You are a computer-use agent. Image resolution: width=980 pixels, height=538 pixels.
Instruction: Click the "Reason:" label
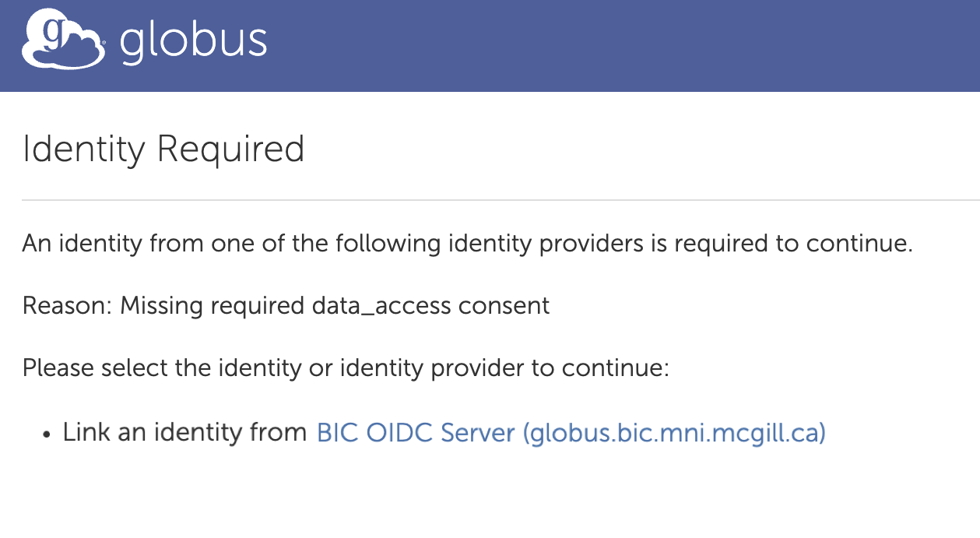click(x=67, y=305)
